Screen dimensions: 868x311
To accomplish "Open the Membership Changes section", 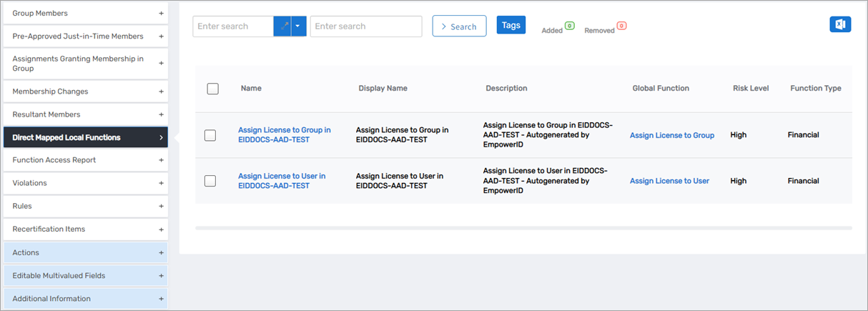I will pos(85,92).
